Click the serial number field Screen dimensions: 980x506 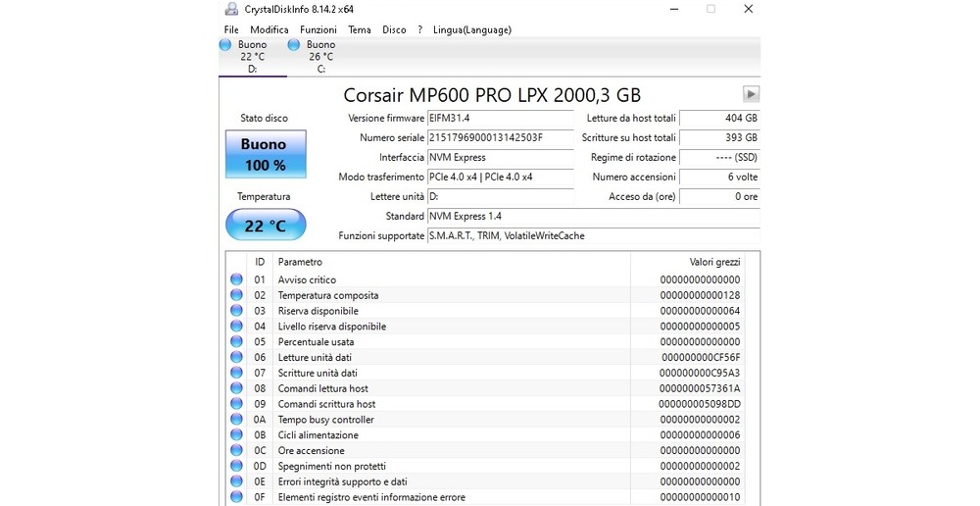[x=500, y=137]
